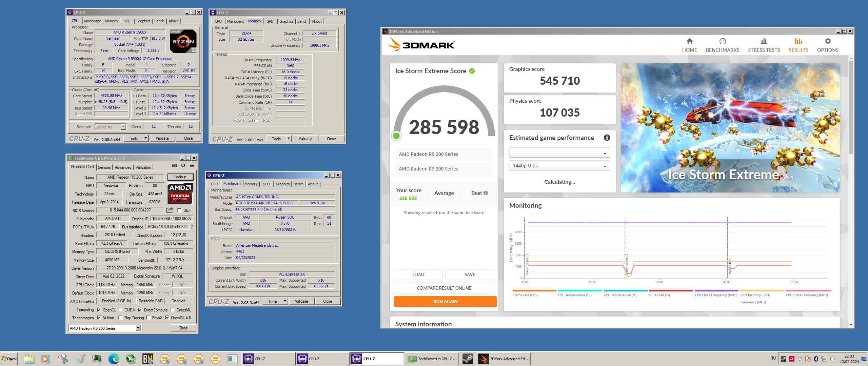Open Bench tab in CPU-Z Memory window

tap(302, 21)
